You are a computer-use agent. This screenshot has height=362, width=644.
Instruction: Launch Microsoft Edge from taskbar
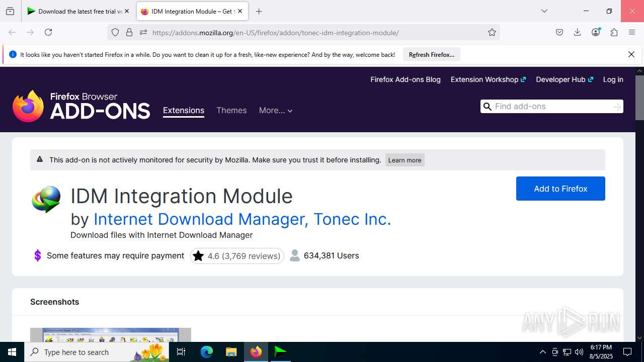point(207,352)
